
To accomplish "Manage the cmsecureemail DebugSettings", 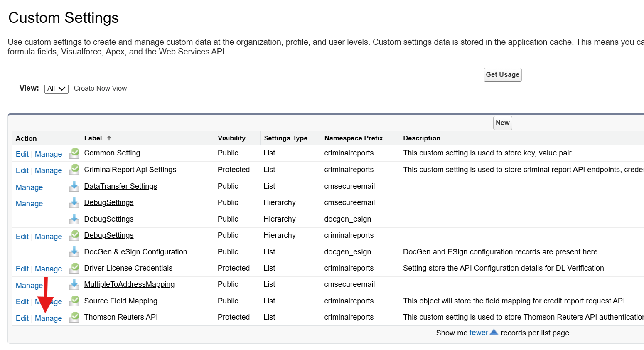I will (29, 204).
